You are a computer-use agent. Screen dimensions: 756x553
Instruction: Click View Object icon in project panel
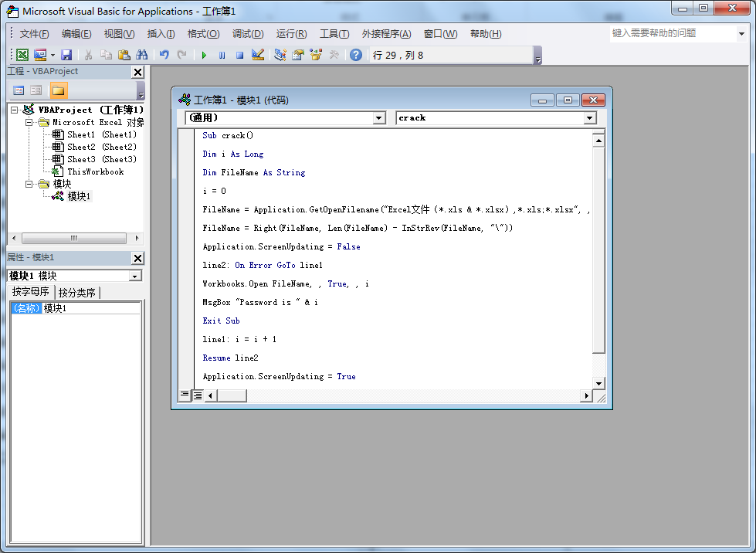tap(36, 90)
